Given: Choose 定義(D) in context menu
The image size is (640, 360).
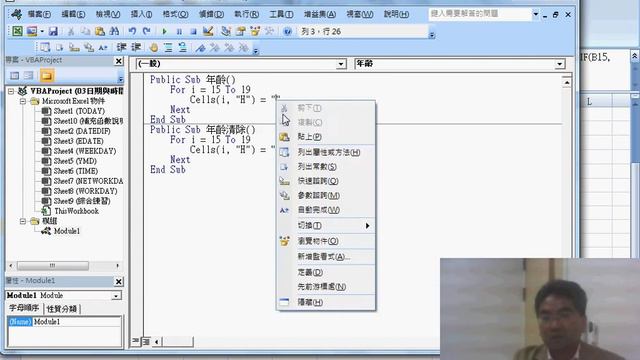Looking at the screenshot, I should click(326, 272).
